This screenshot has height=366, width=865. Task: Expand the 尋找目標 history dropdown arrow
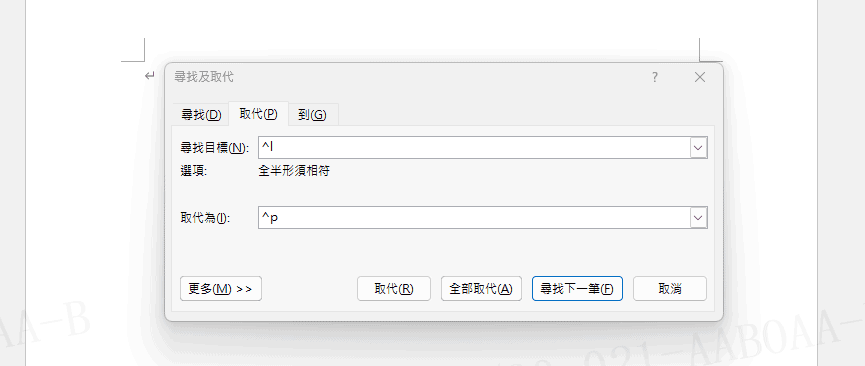point(699,148)
